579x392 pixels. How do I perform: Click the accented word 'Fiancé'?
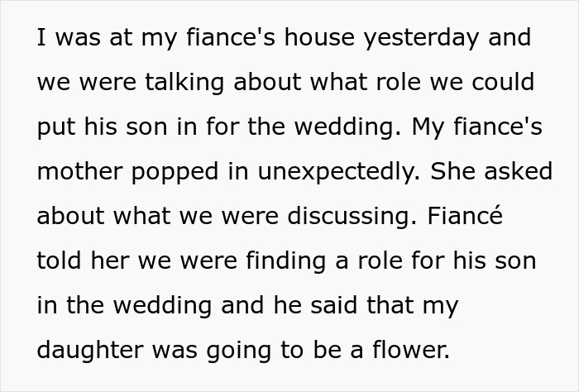(x=465, y=215)
